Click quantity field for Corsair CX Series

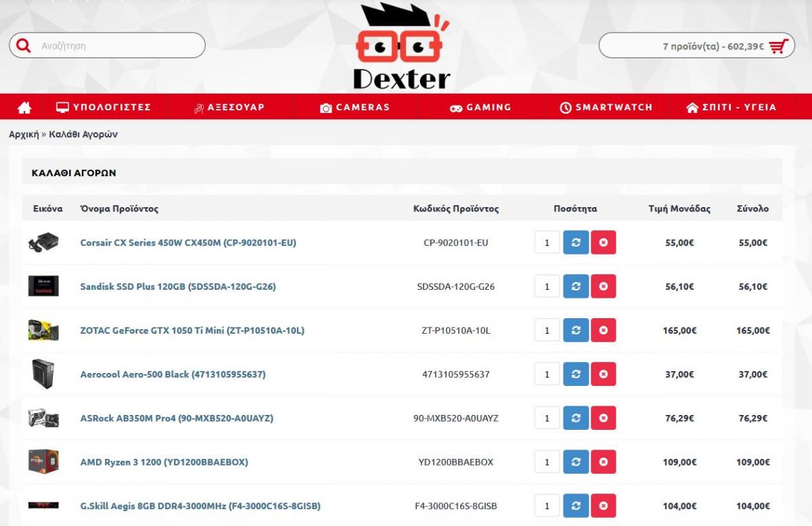point(547,242)
